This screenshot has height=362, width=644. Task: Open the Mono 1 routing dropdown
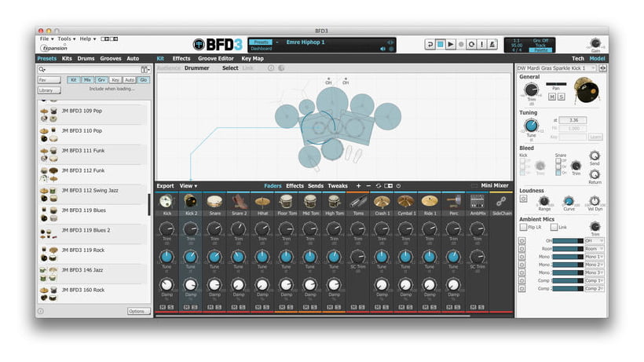[594, 257]
